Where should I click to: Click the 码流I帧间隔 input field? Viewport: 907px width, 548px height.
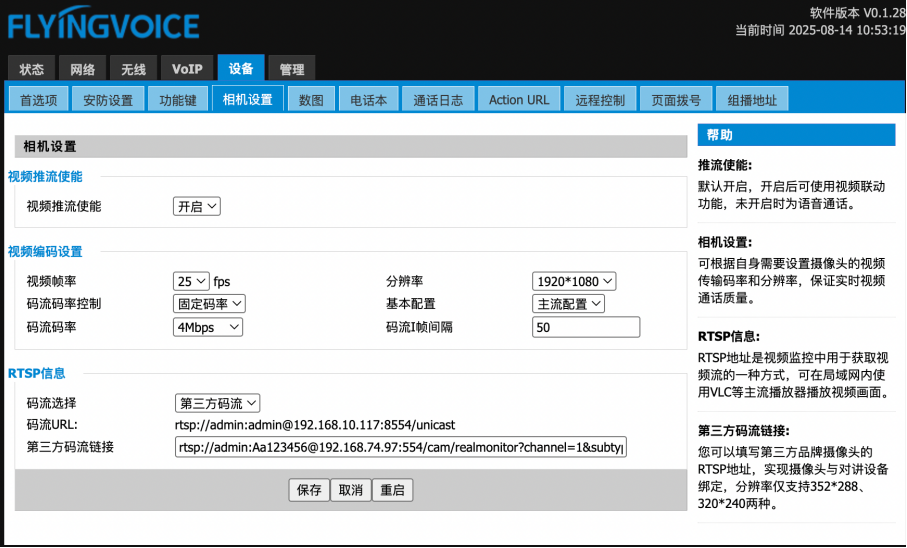tap(585, 327)
